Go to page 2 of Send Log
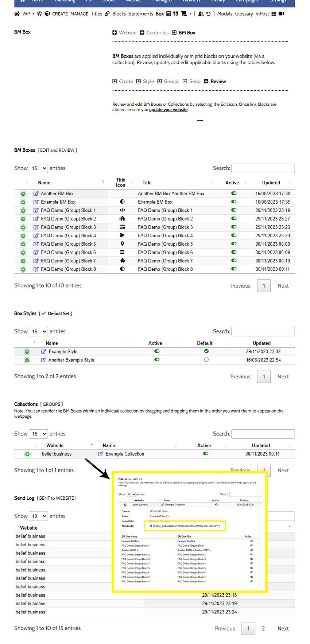The image size is (310, 644). pyautogui.click(x=263, y=628)
